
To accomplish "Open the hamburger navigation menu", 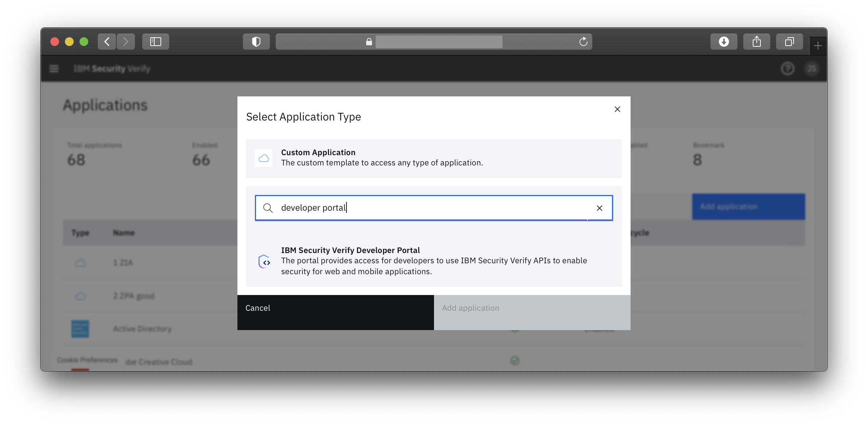I will point(54,69).
